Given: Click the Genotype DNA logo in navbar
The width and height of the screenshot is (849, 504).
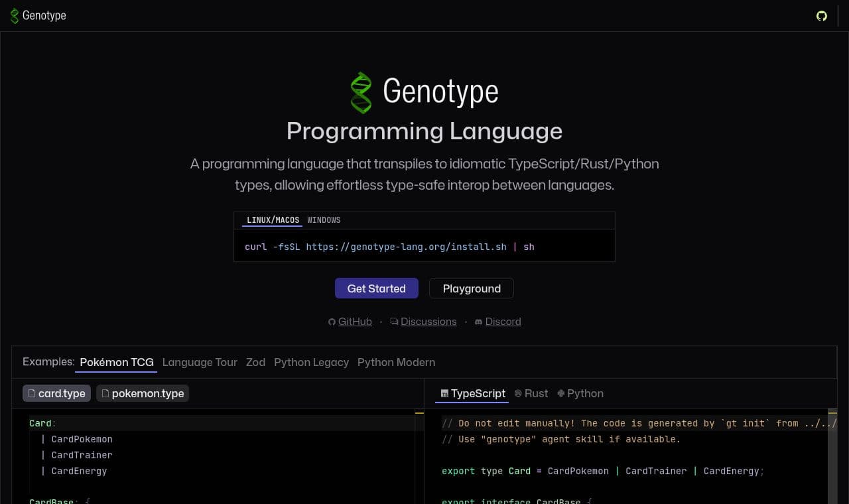Looking at the screenshot, I should click(15, 16).
